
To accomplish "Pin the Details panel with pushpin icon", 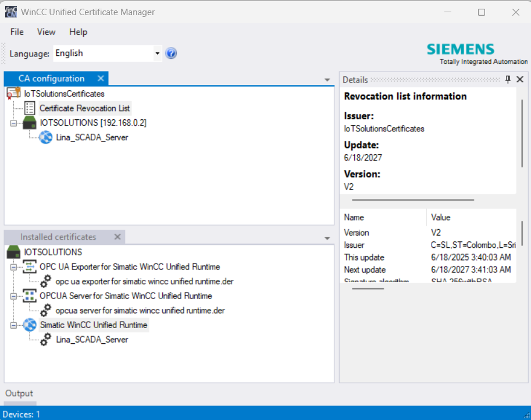I will coord(508,80).
